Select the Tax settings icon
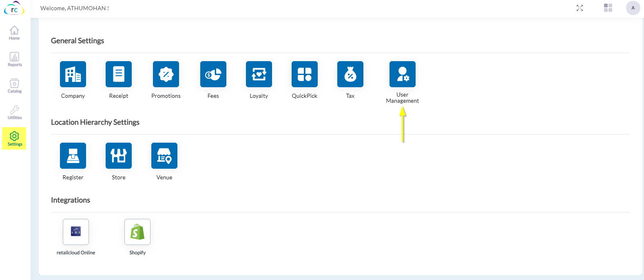Viewport: 644px width, 280px height. [x=350, y=74]
